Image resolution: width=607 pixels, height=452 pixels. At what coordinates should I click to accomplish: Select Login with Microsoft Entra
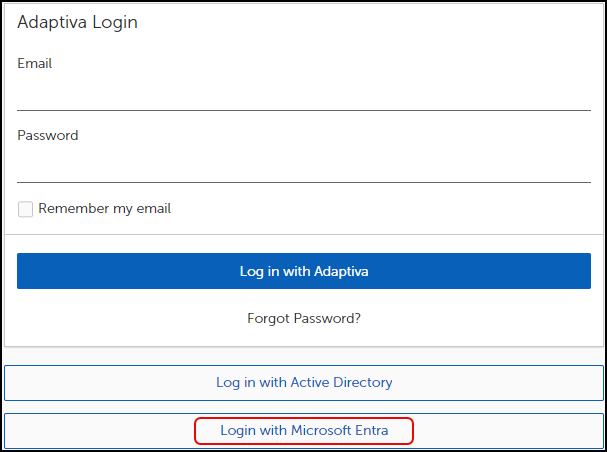tap(304, 431)
